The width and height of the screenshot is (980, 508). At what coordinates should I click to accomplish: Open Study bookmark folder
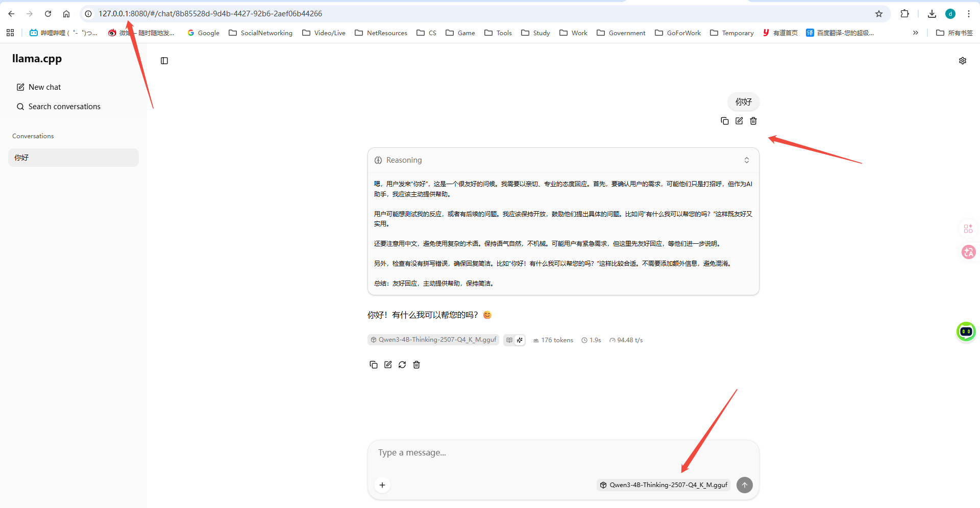pos(535,33)
